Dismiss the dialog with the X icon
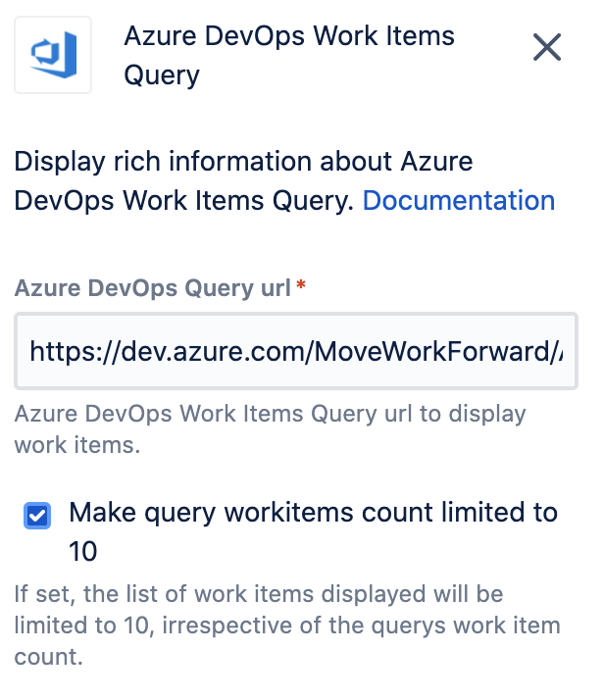The image size is (604, 700). coord(546,47)
